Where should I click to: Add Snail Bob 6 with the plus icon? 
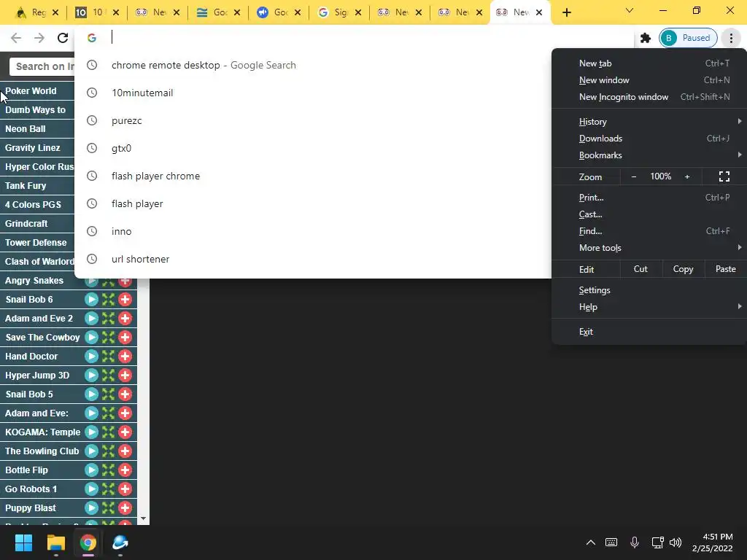(125, 300)
